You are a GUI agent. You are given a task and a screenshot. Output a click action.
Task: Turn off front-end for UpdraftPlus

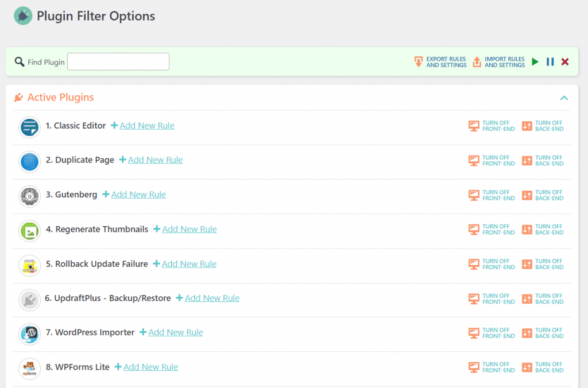click(492, 299)
